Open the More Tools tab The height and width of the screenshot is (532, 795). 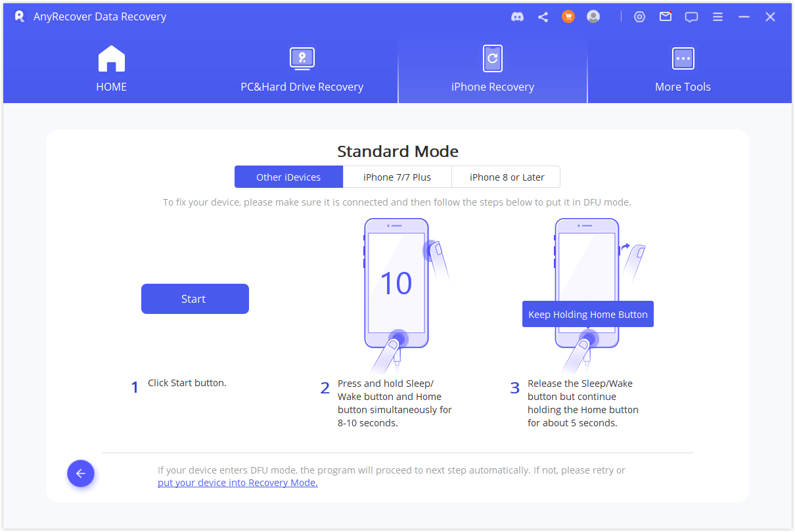[683, 70]
